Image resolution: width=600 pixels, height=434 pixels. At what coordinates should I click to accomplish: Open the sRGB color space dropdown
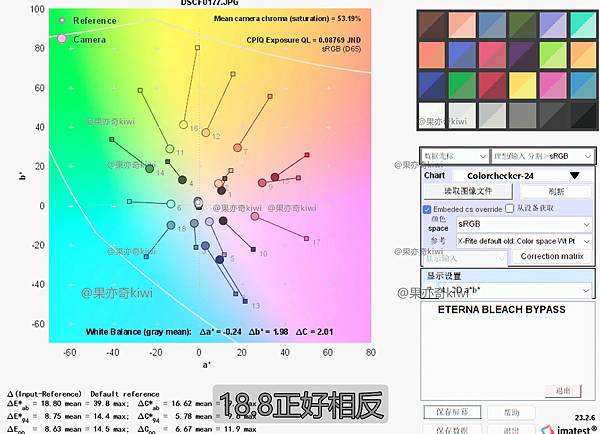(x=524, y=224)
